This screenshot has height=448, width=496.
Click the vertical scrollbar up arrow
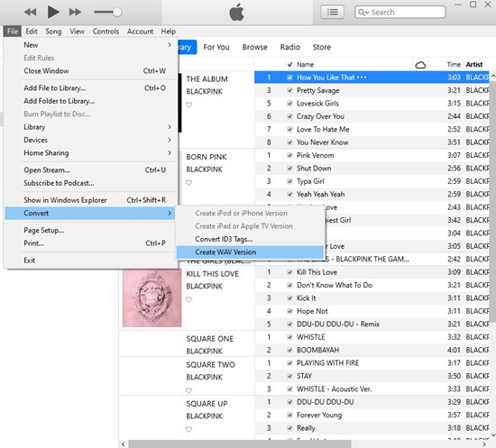point(492,76)
